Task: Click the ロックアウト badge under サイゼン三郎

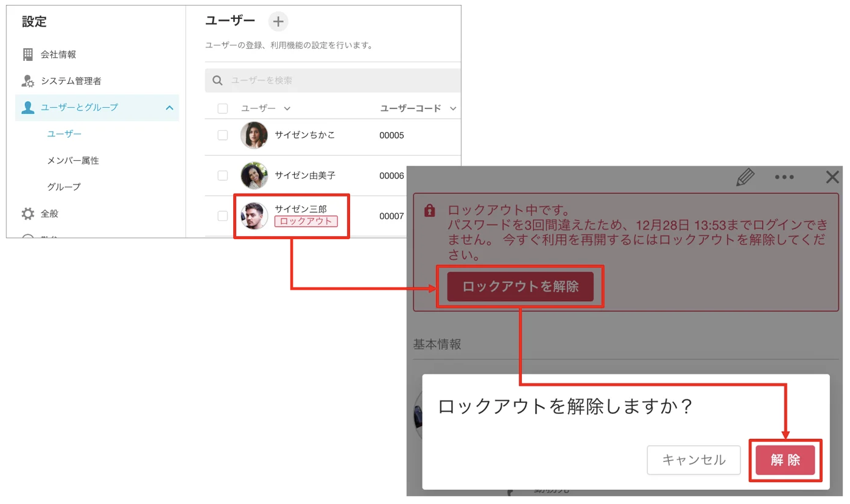Action: [x=306, y=222]
